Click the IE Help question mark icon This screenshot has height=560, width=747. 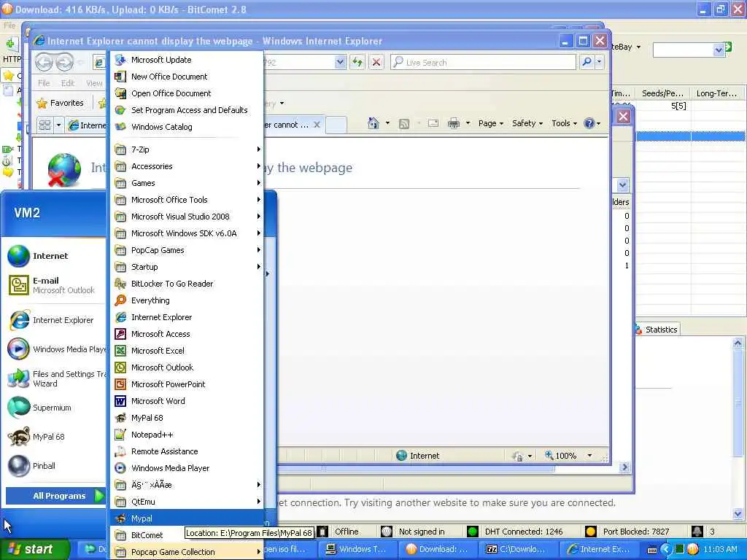point(589,123)
